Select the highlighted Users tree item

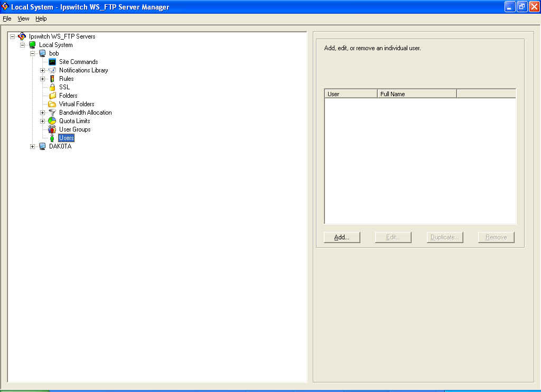click(66, 138)
